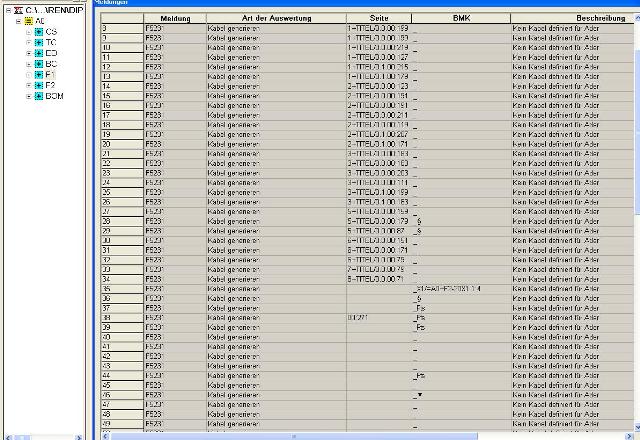640x440 pixels.
Task: Click the cyan icon beside TC
Action: 39,42
